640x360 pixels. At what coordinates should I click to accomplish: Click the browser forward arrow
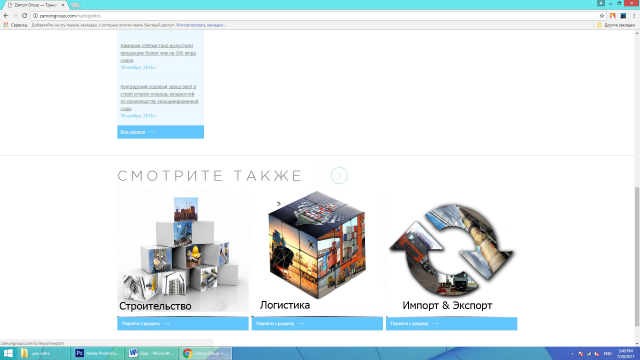tap(15, 16)
